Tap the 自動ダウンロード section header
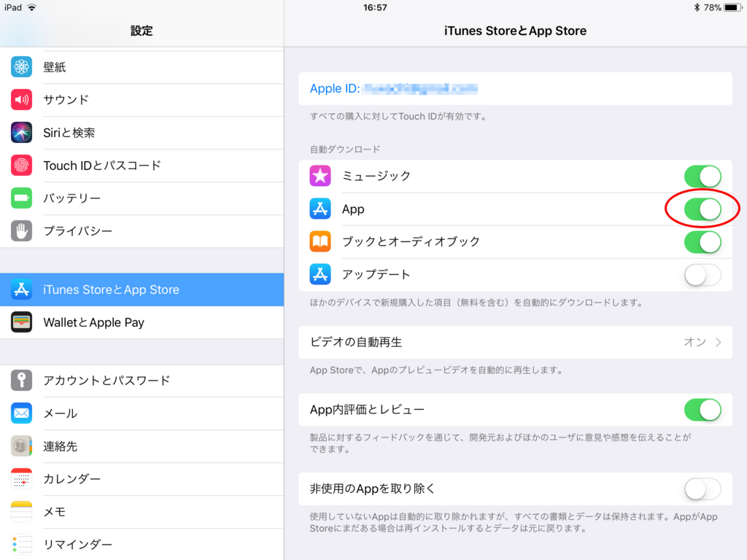Image resolution: width=747 pixels, height=560 pixels. coord(345,149)
